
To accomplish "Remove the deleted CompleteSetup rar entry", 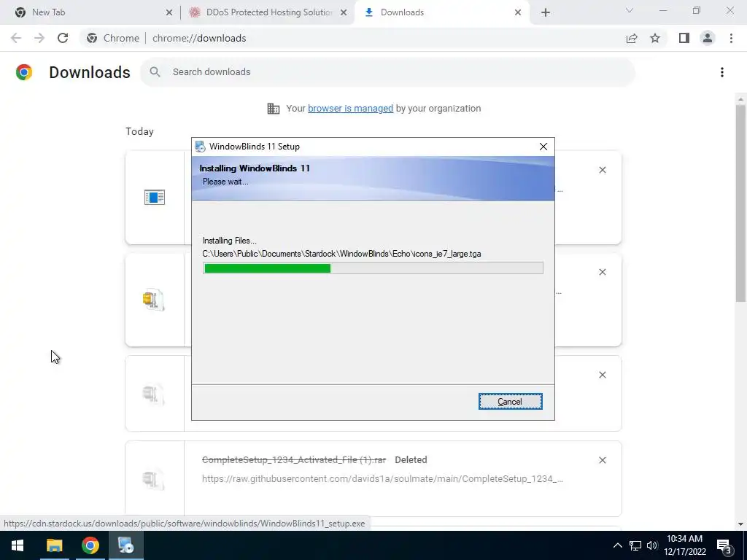I will [603, 460].
